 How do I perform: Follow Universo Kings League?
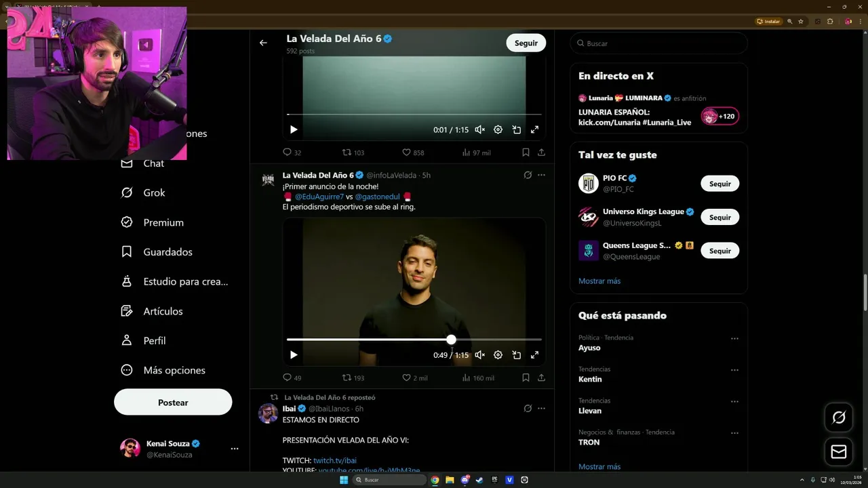[x=719, y=217]
